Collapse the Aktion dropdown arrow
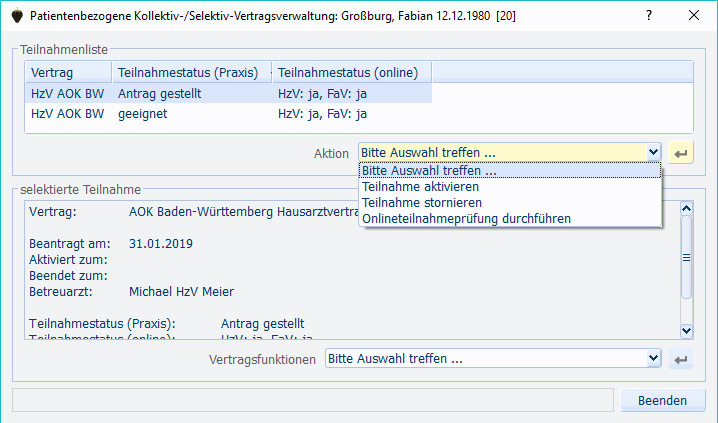 coord(653,152)
